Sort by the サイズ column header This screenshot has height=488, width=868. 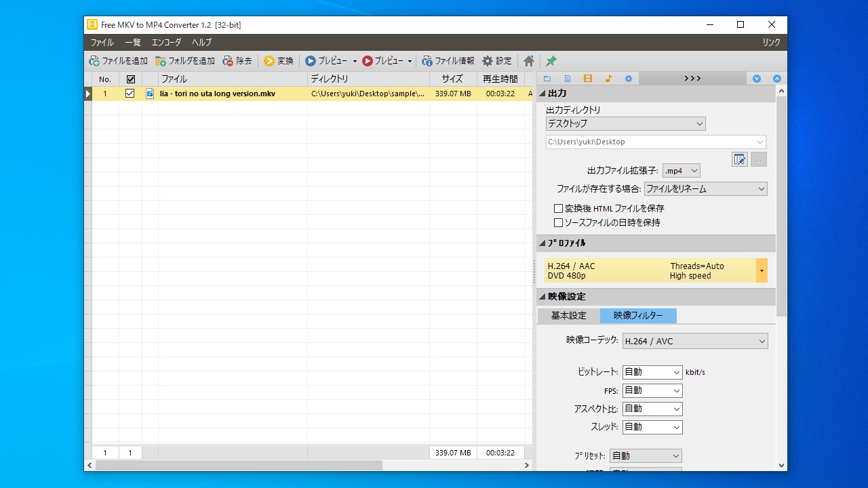click(453, 79)
